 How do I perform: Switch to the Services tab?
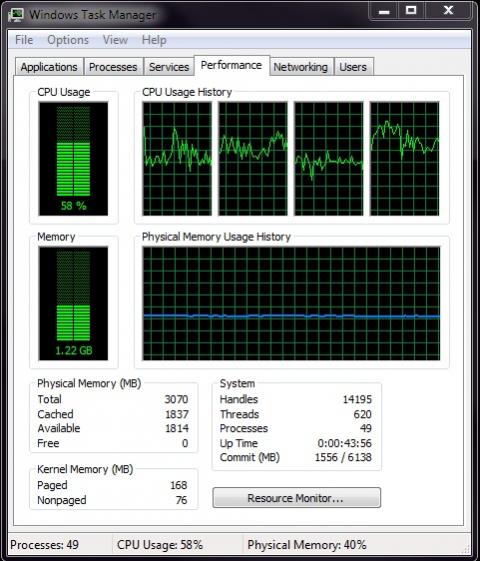pos(169,67)
